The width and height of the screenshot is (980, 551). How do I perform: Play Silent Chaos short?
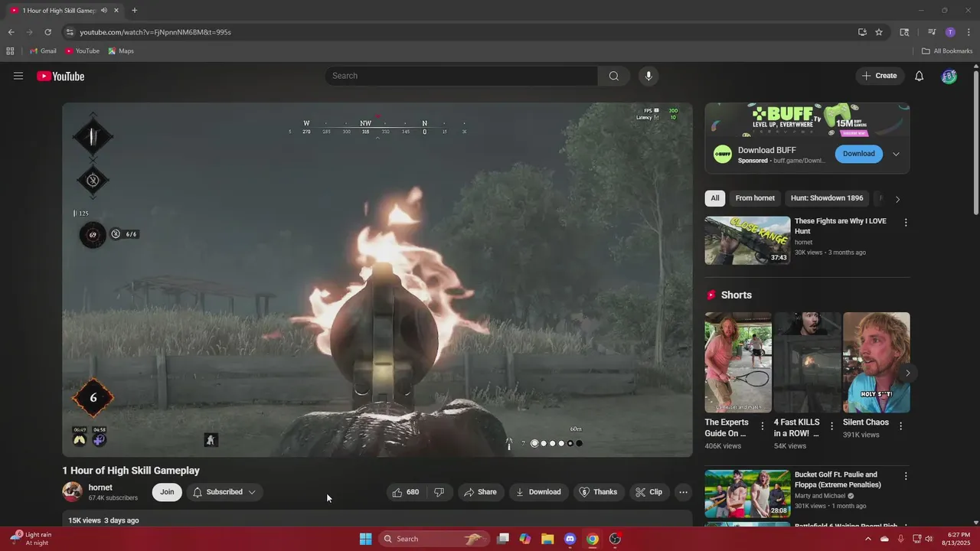[877, 363]
